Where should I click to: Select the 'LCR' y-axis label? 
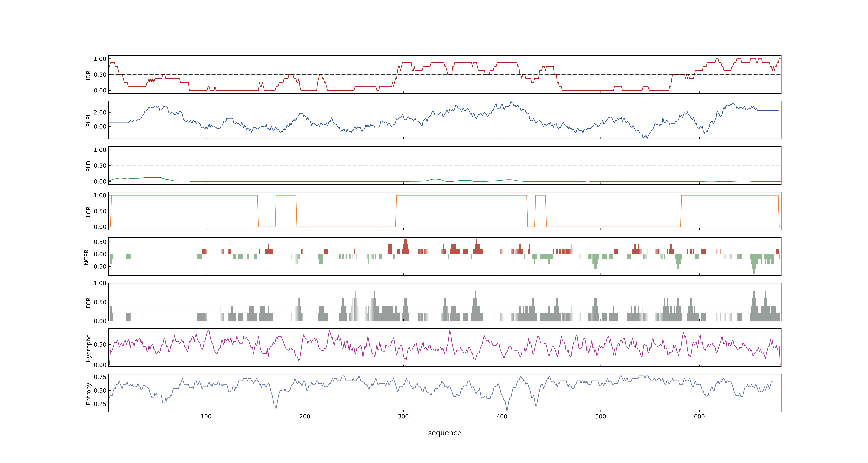[x=89, y=211]
